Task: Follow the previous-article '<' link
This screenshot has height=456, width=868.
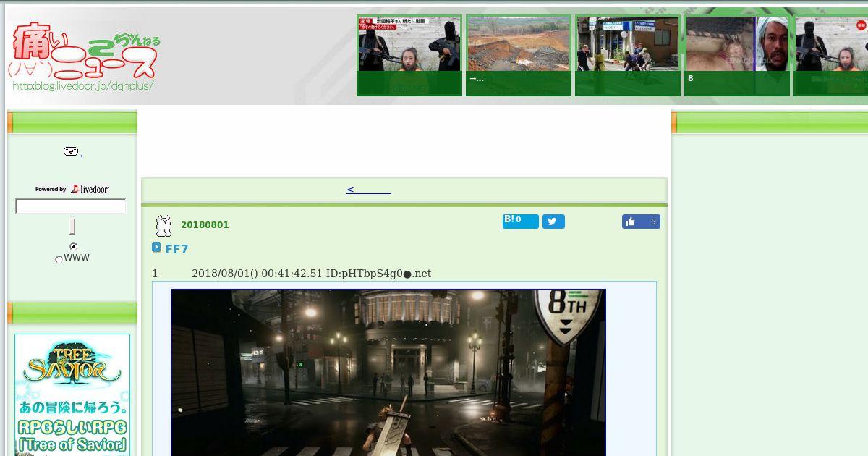Action: 368,190
